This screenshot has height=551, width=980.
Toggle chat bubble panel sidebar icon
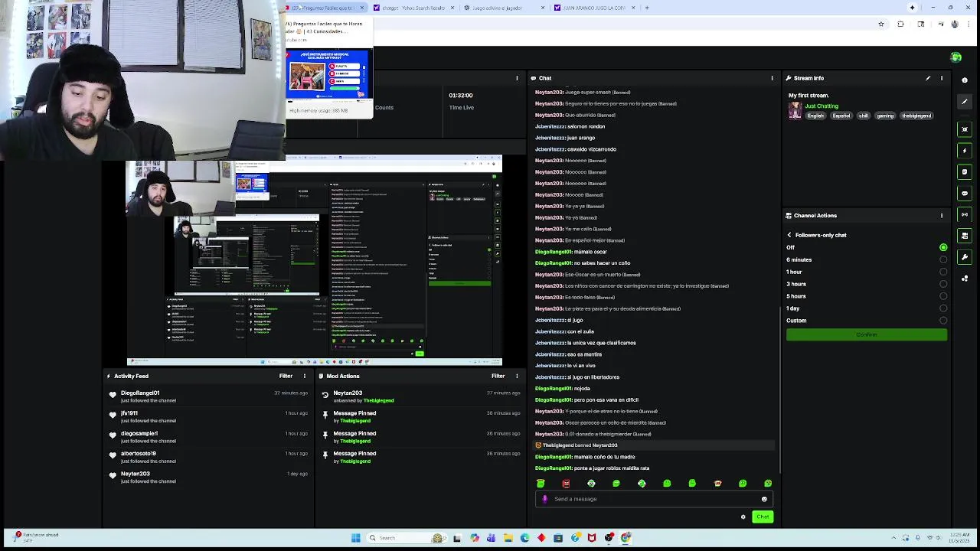click(965, 194)
